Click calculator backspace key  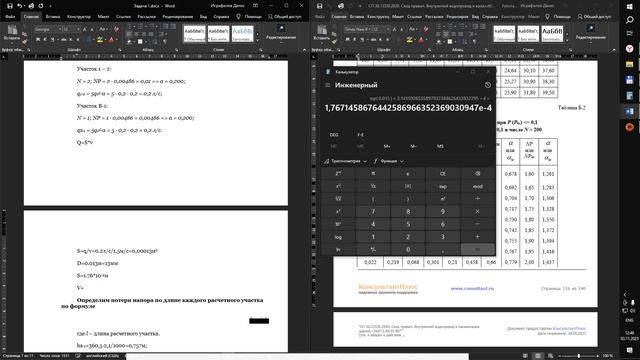pos(478,173)
